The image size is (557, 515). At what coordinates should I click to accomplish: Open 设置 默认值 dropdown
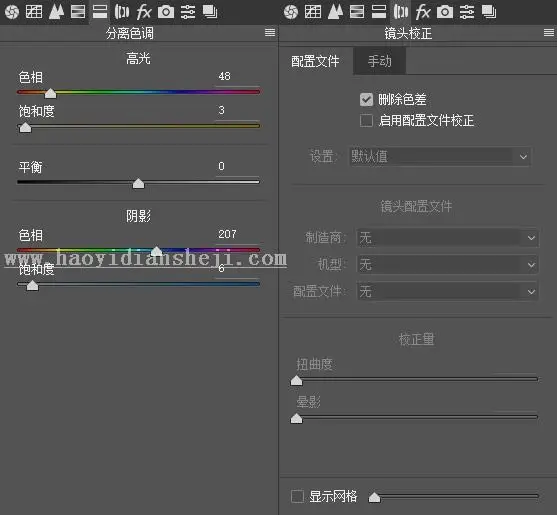[440, 157]
